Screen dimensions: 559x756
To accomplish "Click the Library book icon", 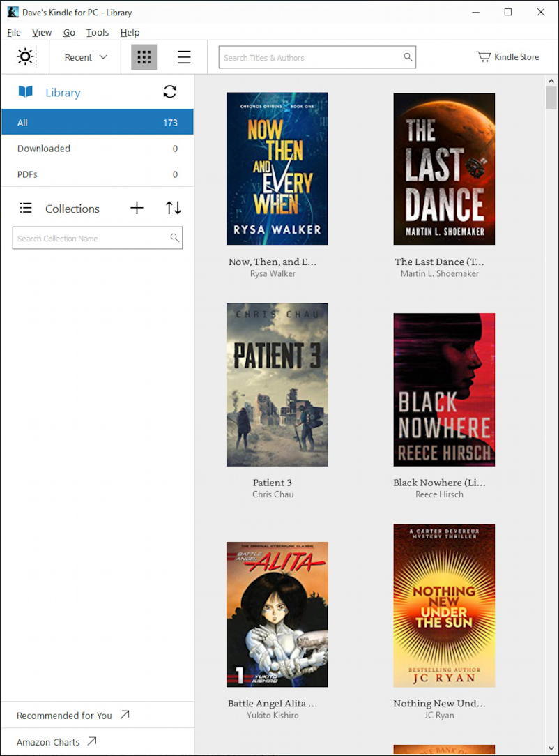I will pyautogui.click(x=26, y=92).
